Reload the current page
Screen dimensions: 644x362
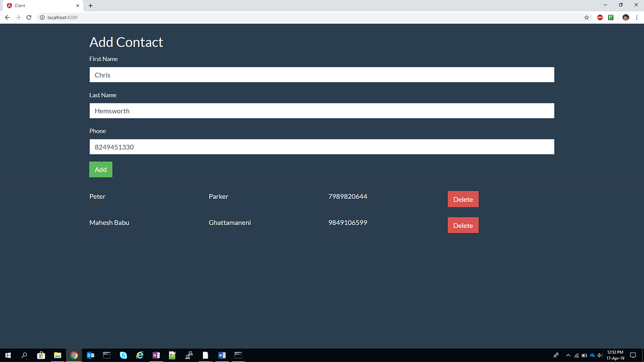pos(28,17)
